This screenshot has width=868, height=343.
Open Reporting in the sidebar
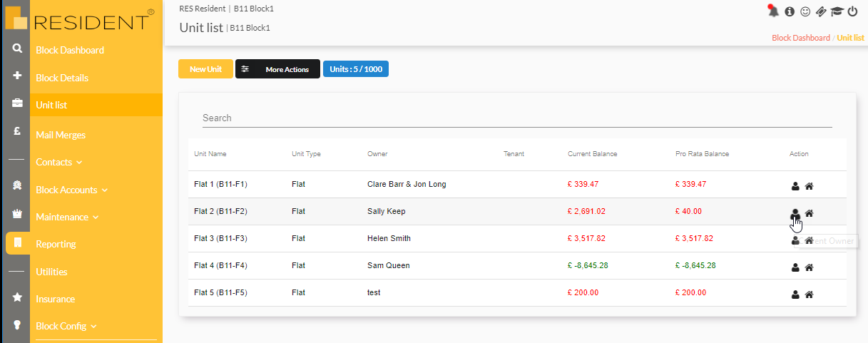point(56,244)
